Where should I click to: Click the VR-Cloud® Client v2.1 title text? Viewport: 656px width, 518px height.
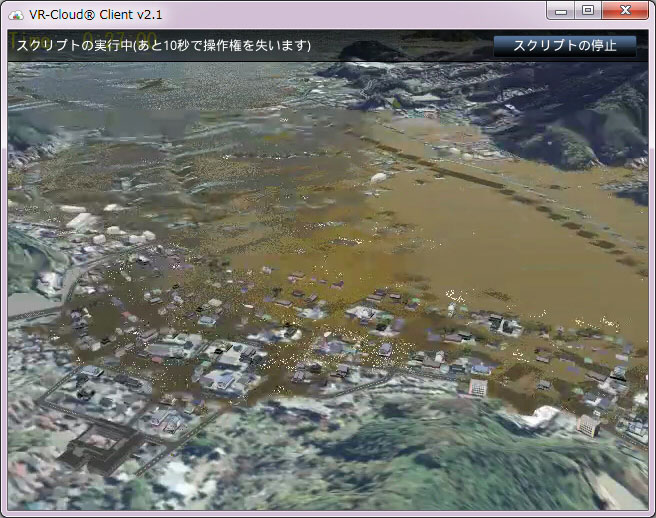click(x=95, y=15)
